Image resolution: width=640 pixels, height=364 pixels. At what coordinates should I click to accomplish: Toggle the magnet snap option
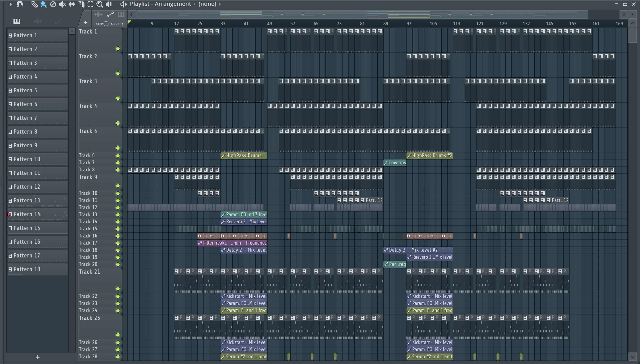(20, 4)
